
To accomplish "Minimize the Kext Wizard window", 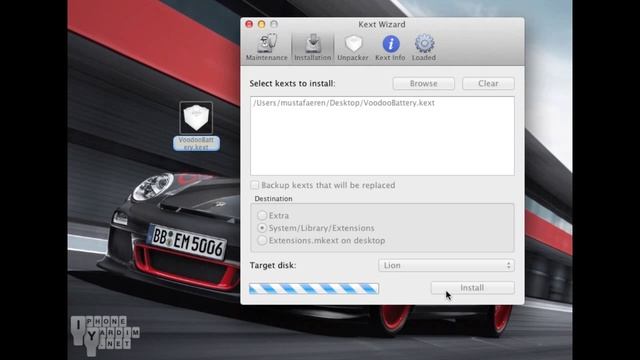I will click(x=262, y=24).
